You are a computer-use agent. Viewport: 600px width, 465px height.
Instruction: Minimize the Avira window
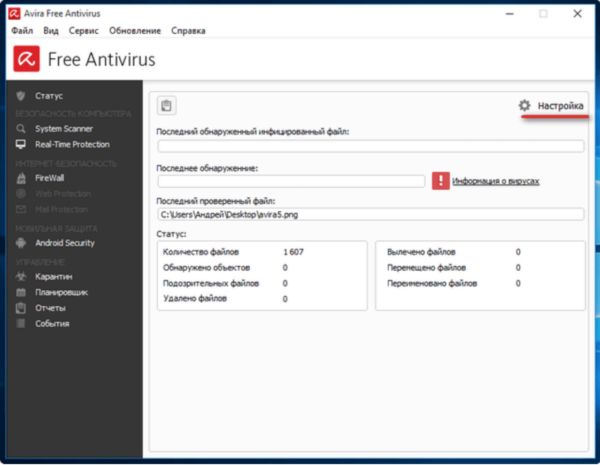tap(510, 14)
